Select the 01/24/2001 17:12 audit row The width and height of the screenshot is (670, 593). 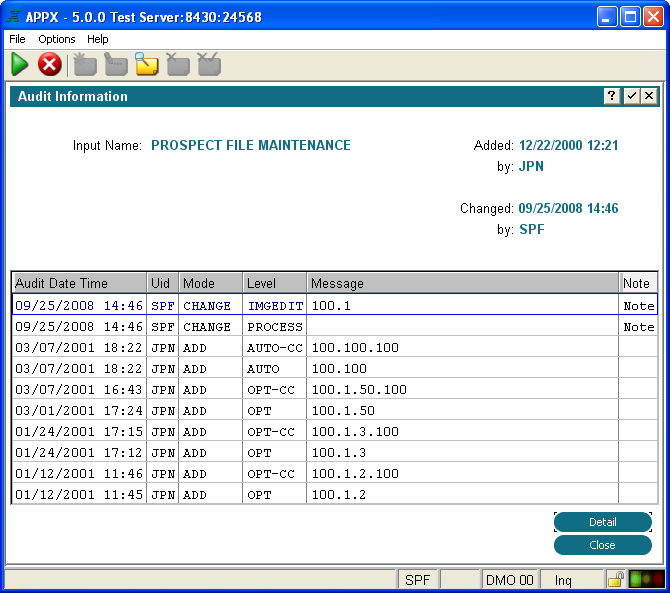click(335, 452)
